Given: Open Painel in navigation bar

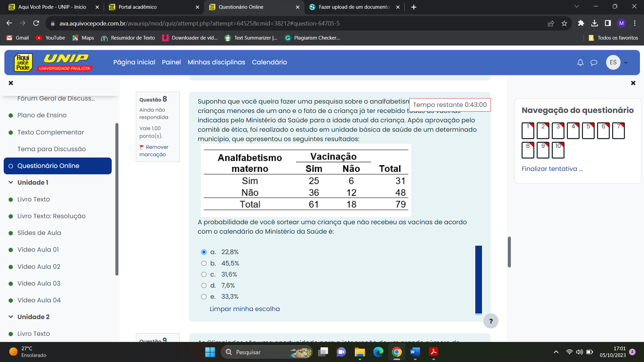Looking at the screenshot, I should click(171, 62).
